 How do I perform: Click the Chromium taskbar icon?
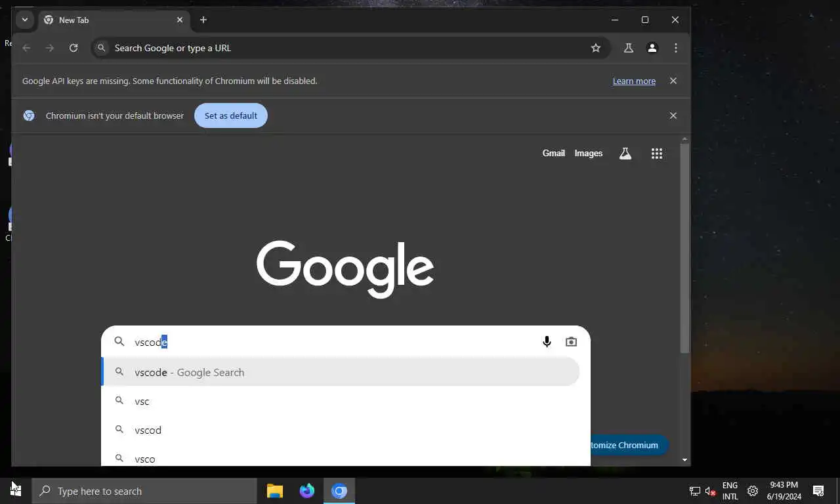pos(339,491)
